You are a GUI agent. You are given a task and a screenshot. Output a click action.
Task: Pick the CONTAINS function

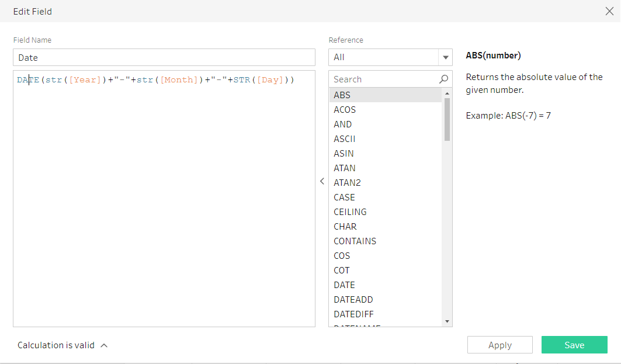355,241
